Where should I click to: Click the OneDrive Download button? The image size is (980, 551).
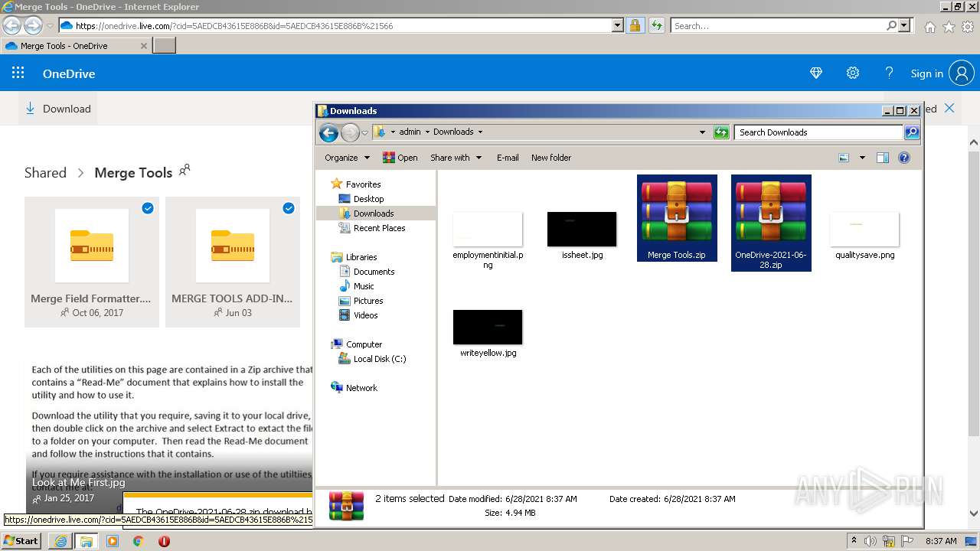tap(58, 109)
